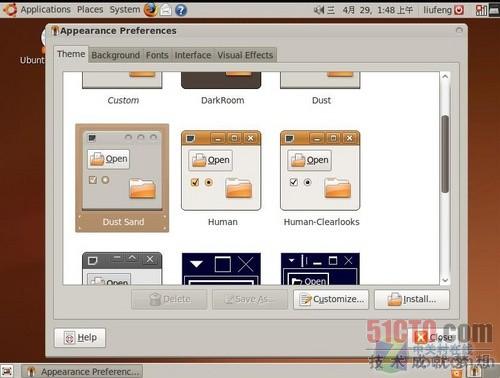500x378 pixels.
Task: Click the scroll up arrow of theme list
Action: coord(445,77)
